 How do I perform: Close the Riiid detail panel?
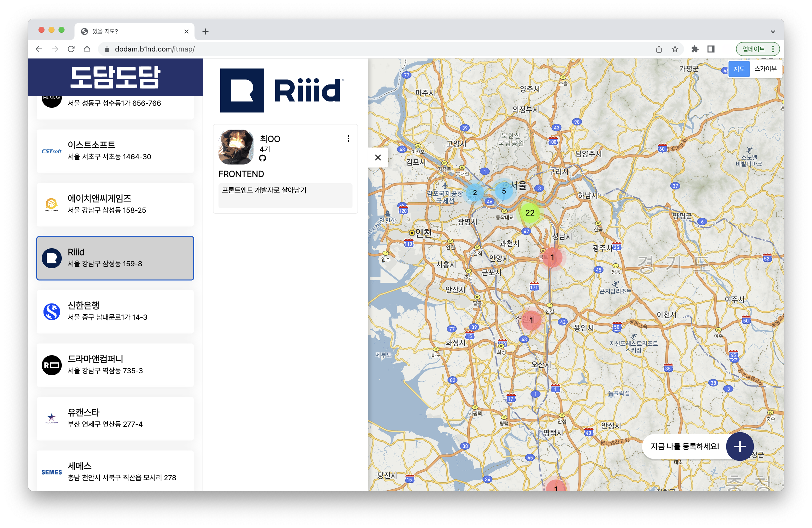coord(378,157)
